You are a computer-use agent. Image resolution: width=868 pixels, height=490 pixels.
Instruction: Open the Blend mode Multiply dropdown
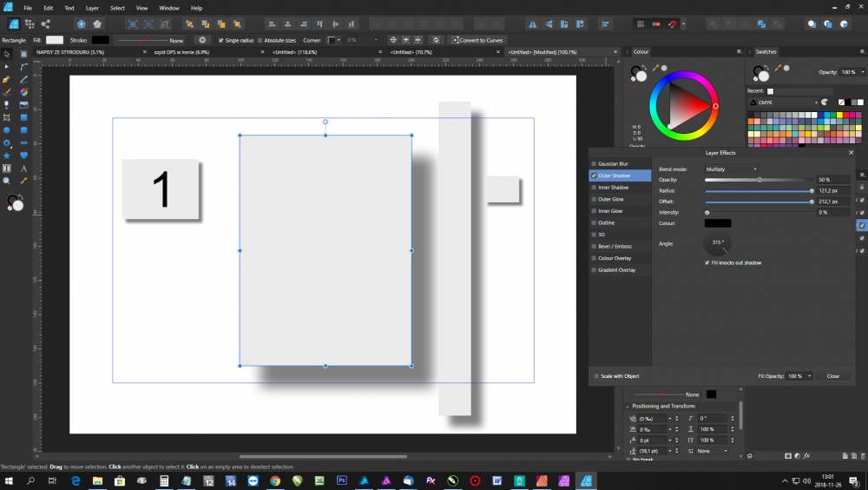click(731, 169)
